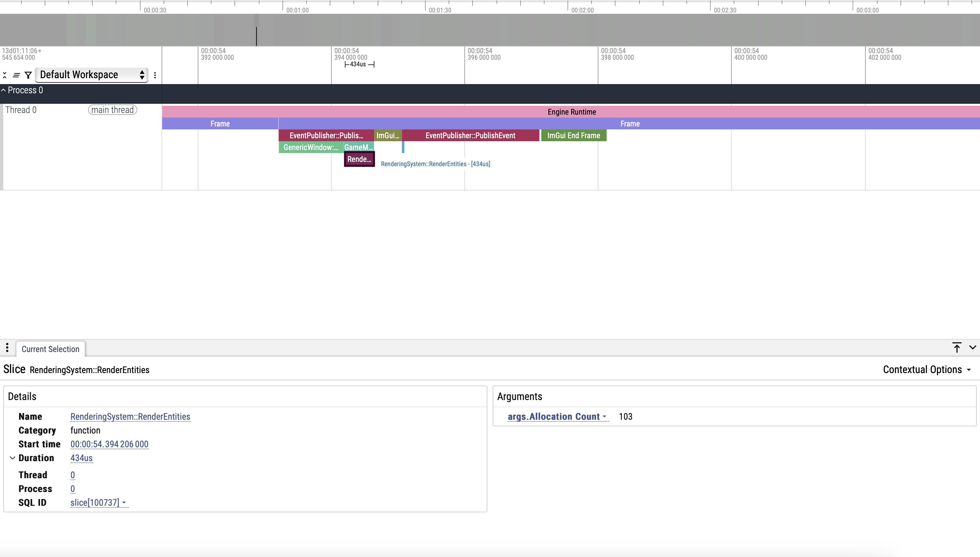
Task: Maximize the details panel with the up-arrow icon
Action: pos(957,348)
